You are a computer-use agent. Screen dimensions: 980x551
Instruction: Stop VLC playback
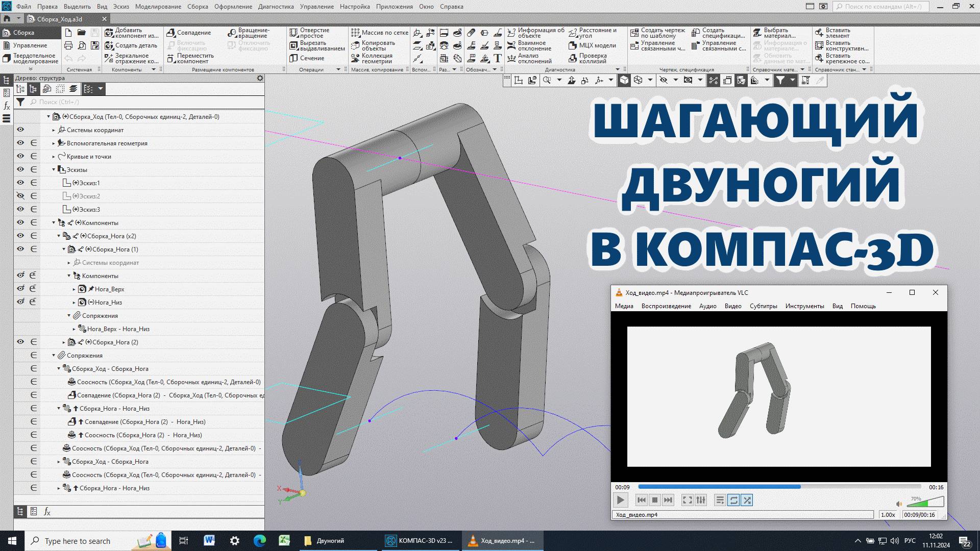click(655, 500)
